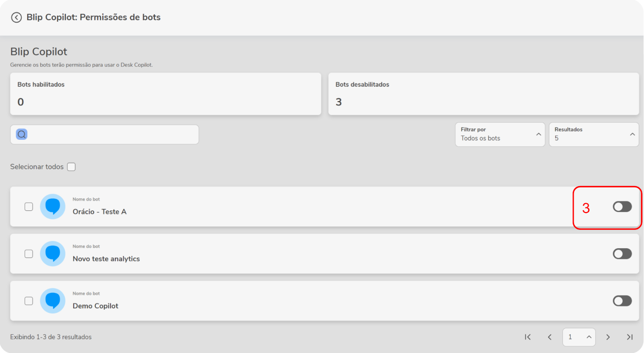
Task: Click the Bots desabilitados count card
Action: (484, 94)
